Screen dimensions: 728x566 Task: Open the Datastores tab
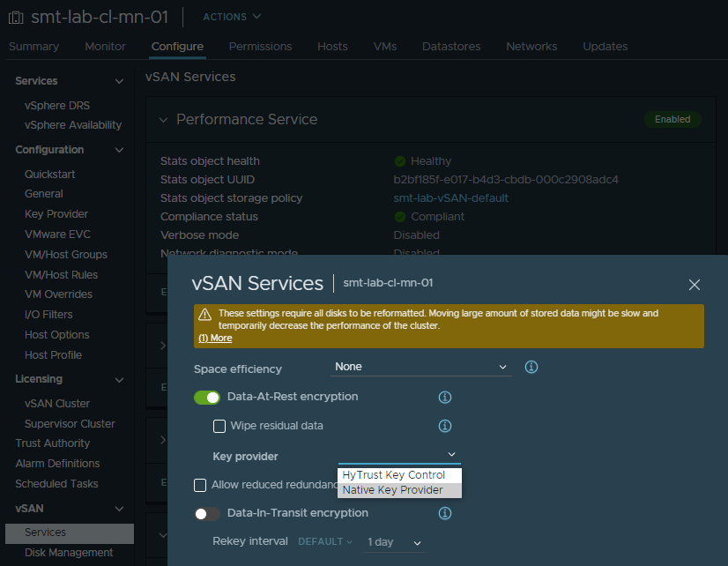tap(451, 47)
